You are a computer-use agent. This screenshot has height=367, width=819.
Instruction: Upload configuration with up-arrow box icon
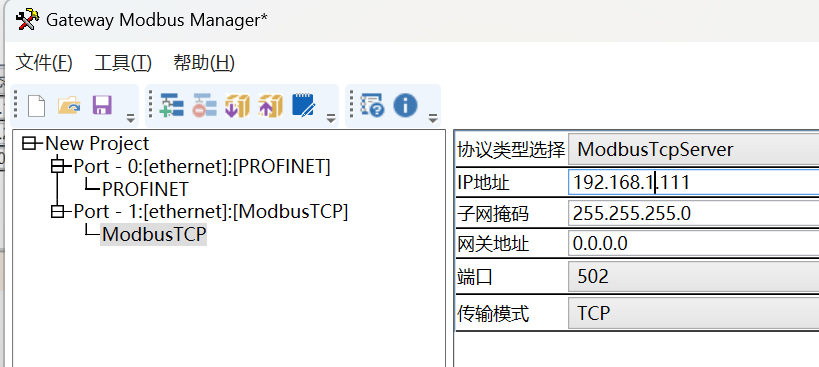pos(270,105)
